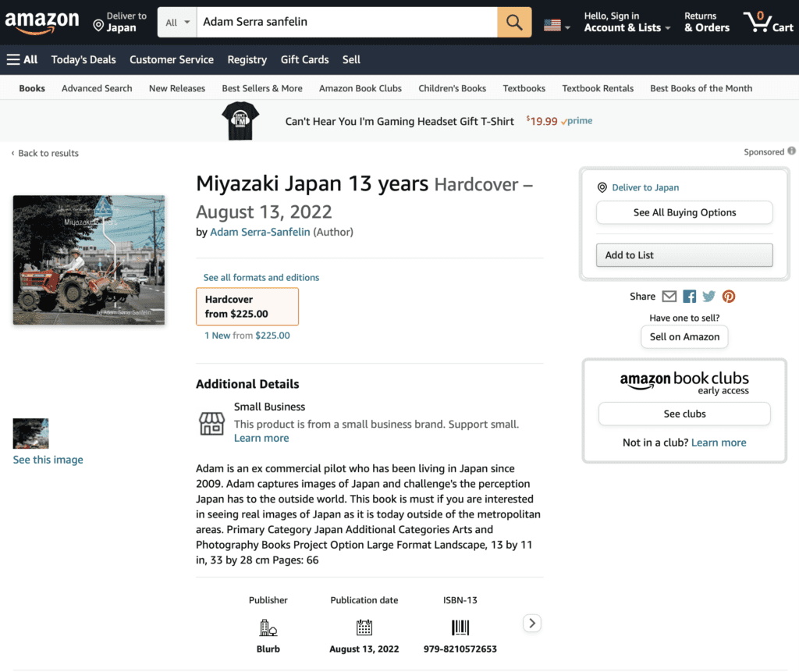Open Gift Cards
Image resolution: width=799 pixels, height=672 pixels.
[305, 59]
